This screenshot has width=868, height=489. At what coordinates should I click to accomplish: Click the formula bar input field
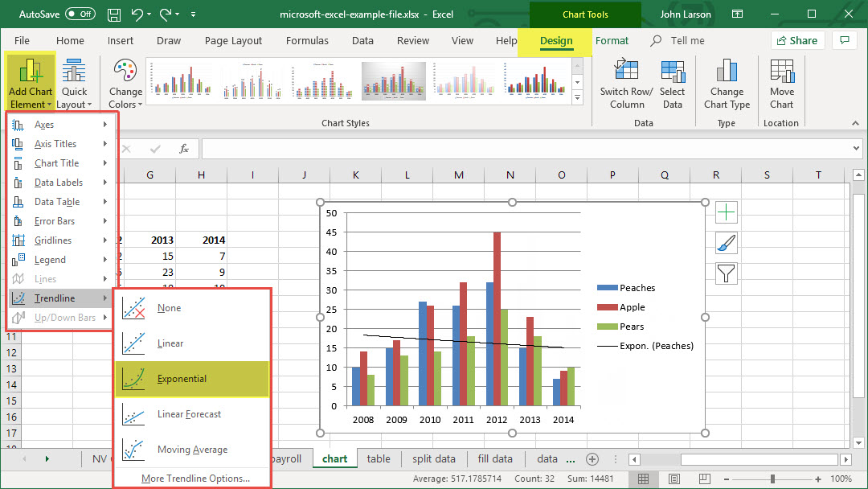[x=522, y=149]
